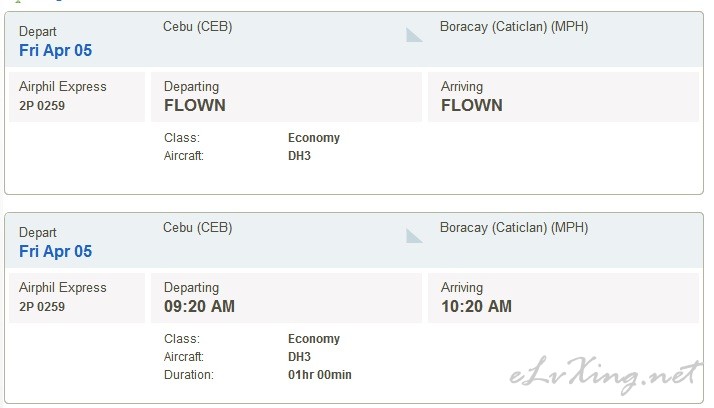Click DH3 aircraft value in second flight
Screen dimensions: 714x408
[x=299, y=357]
